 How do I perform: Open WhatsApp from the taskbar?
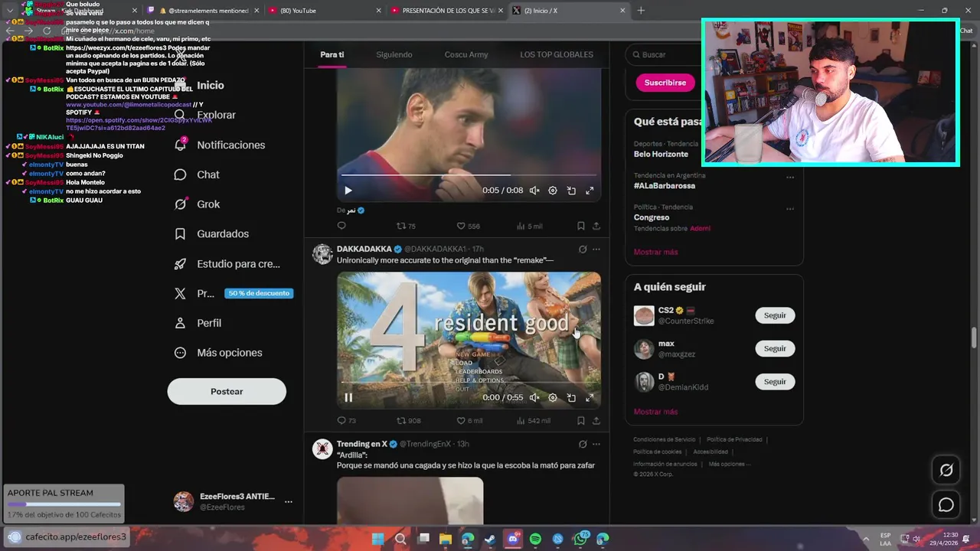(x=580, y=539)
